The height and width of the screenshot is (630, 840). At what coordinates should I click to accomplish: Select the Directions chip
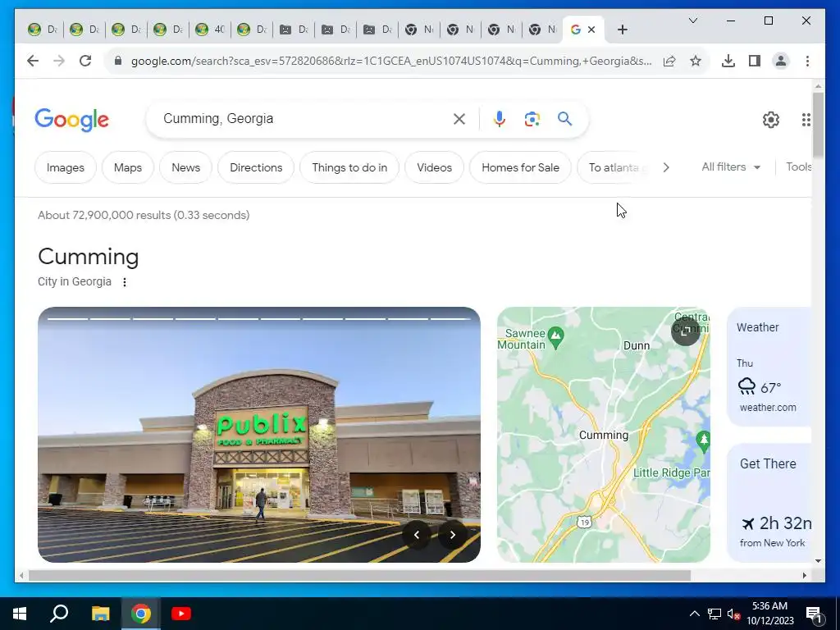tap(256, 167)
